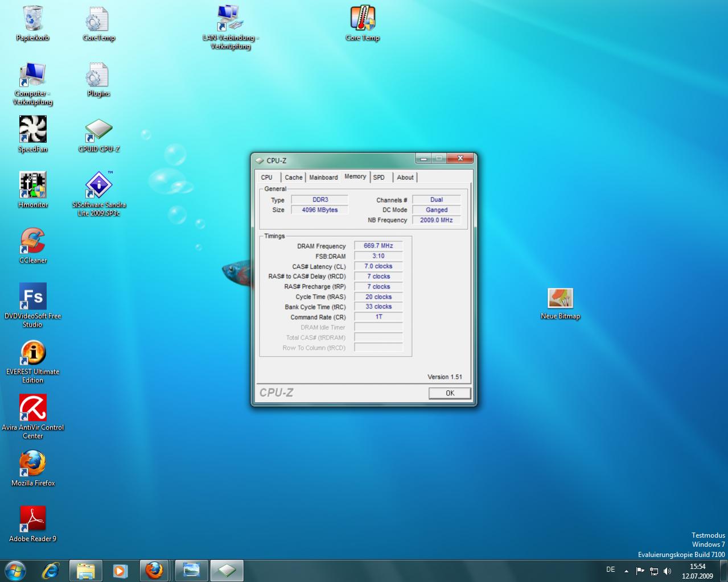Open Computer - Verknüpfung shortcut
728x582 pixels.
pyautogui.click(x=33, y=84)
